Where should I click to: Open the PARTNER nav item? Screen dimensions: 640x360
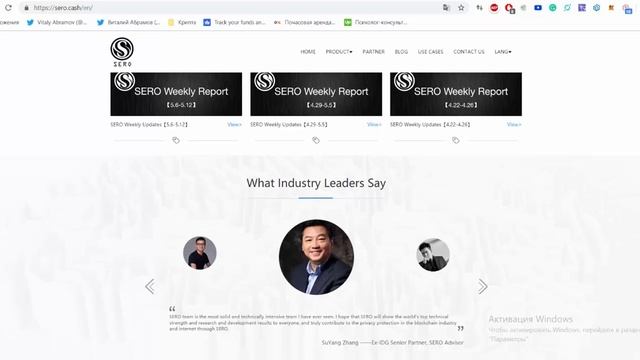[x=373, y=52]
